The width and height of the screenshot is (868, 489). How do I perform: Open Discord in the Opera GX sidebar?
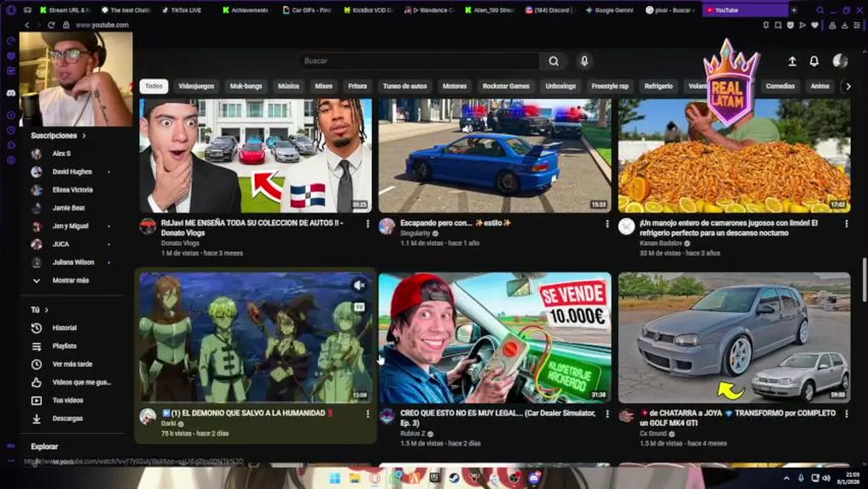coord(11,93)
